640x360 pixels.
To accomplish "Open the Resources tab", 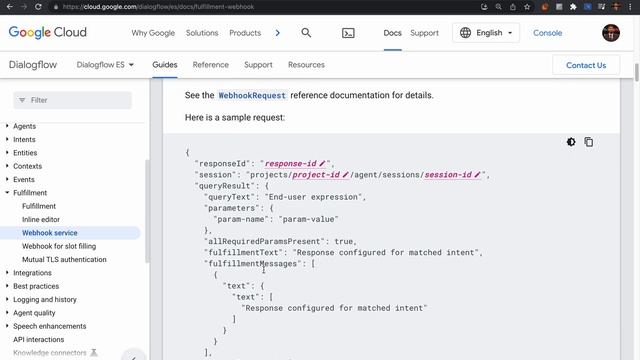I will [307, 64].
